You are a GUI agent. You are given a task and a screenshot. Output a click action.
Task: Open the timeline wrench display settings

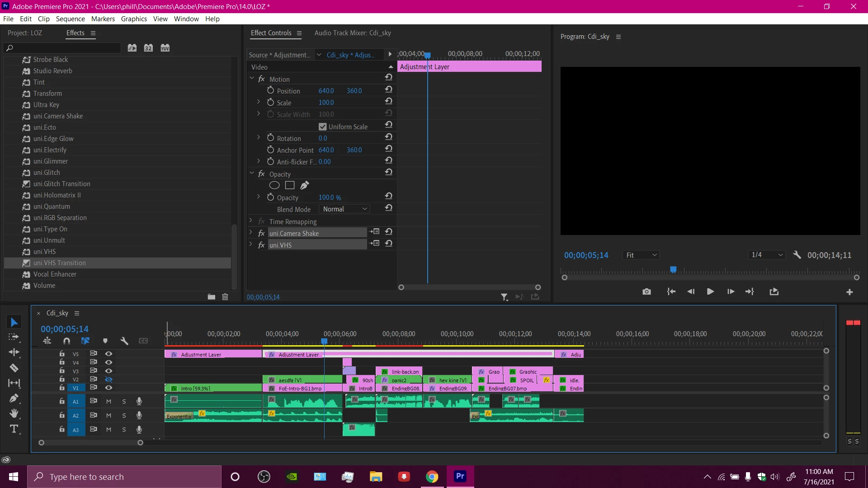(124, 341)
